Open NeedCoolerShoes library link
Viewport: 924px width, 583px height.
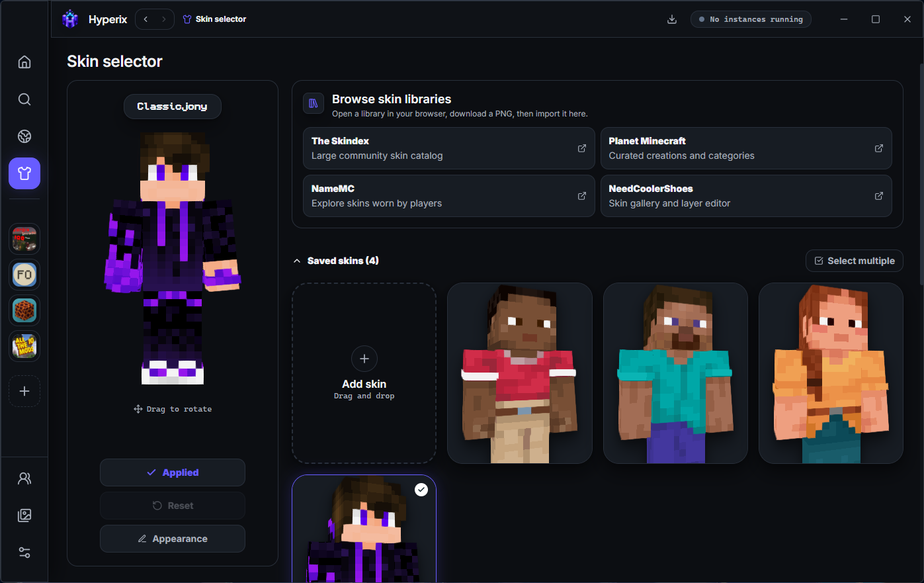[746, 196]
